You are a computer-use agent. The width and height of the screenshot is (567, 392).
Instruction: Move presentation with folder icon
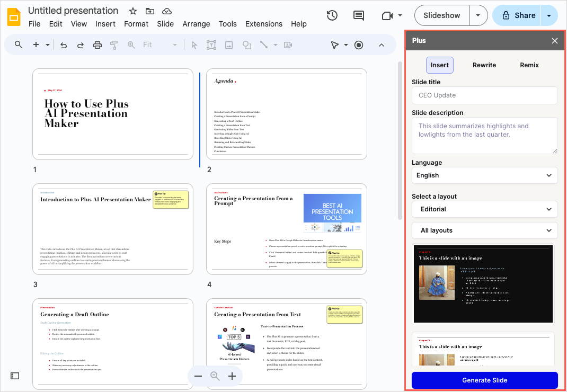[150, 11]
